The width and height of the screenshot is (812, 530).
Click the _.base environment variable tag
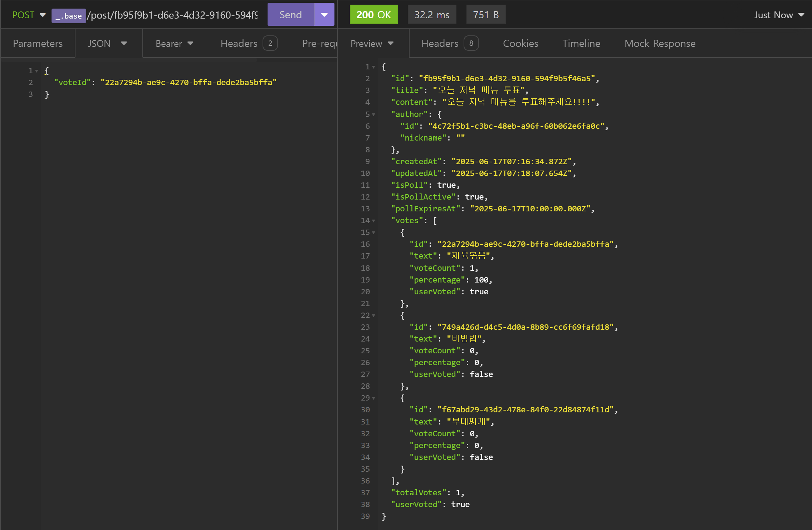[69, 16]
